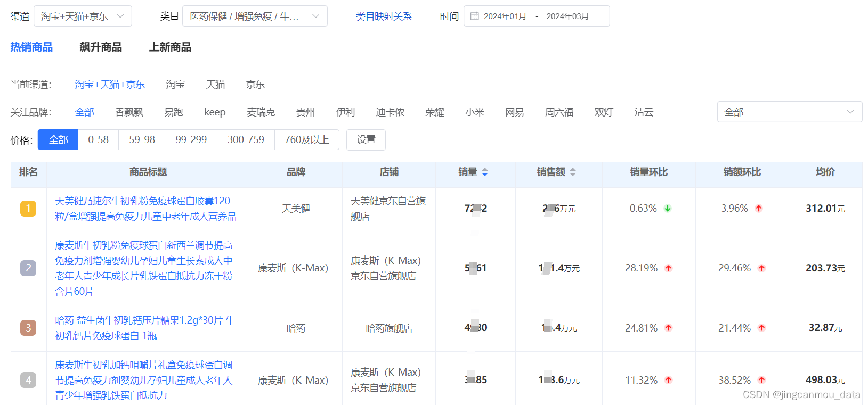The image size is (868, 405).
Task: Filter by brand 香飘飘
Action: pos(129,112)
